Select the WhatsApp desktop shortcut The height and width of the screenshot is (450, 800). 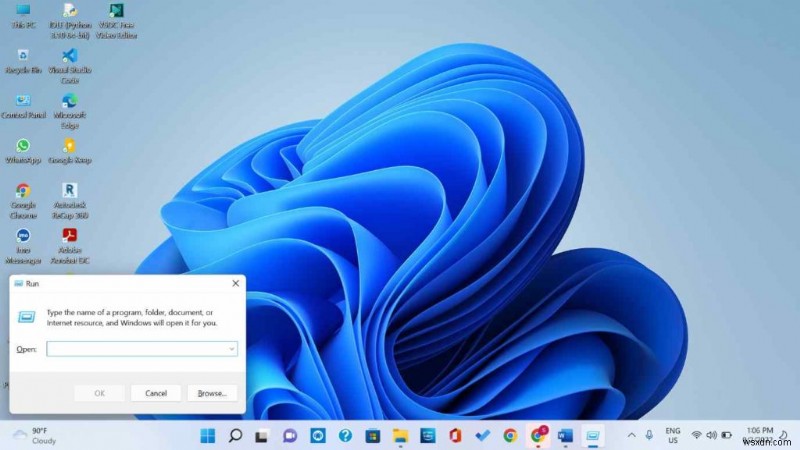pos(23,152)
